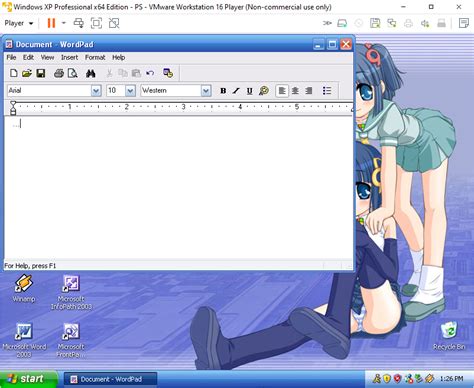
Task: Click the VMware Unity mode icon
Action: click(x=114, y=23)
